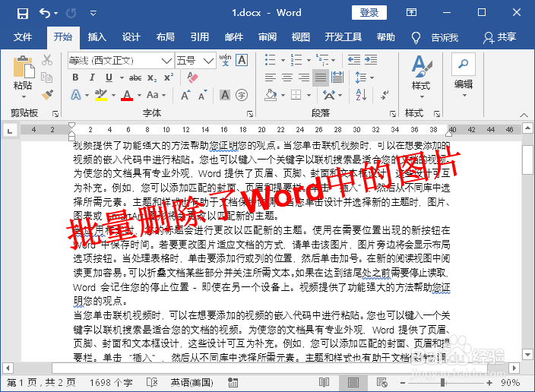
Task: Expand the multilevel list options
Action: click(334, 60)
